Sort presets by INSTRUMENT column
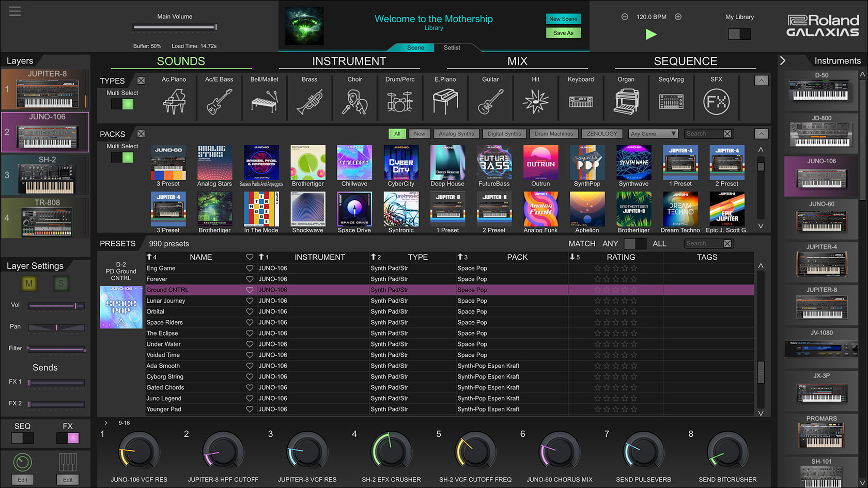The image size is (868, 488). [x=320, y=257]
